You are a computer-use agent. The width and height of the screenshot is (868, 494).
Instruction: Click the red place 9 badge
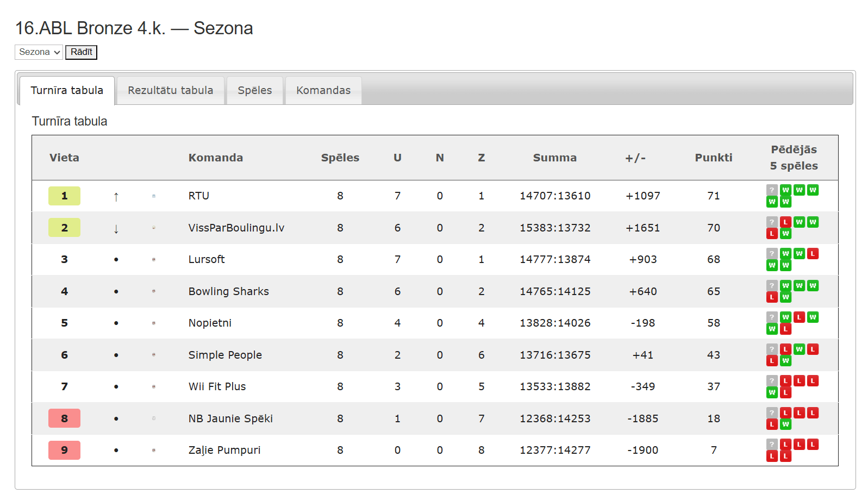[x=64, y=450]
